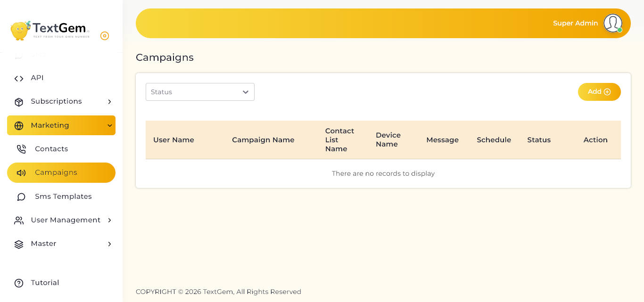Click the Campaign Name column header
644x302 pixels.
pyautogui.click(x=263, y=140)
